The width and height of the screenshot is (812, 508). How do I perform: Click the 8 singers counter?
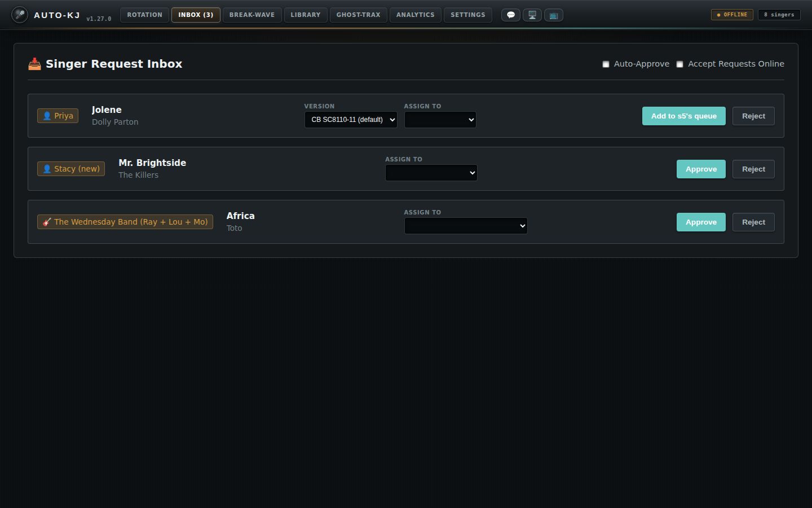click(x=779, y=15)
